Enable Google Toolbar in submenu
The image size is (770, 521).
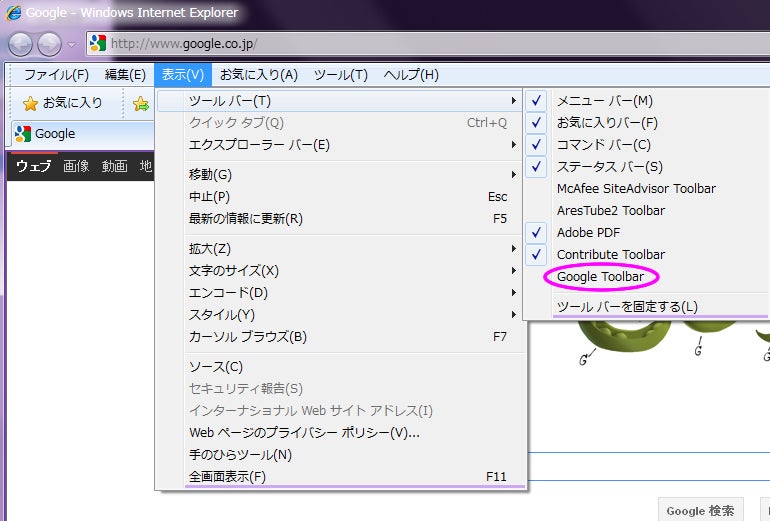(647, 276)
